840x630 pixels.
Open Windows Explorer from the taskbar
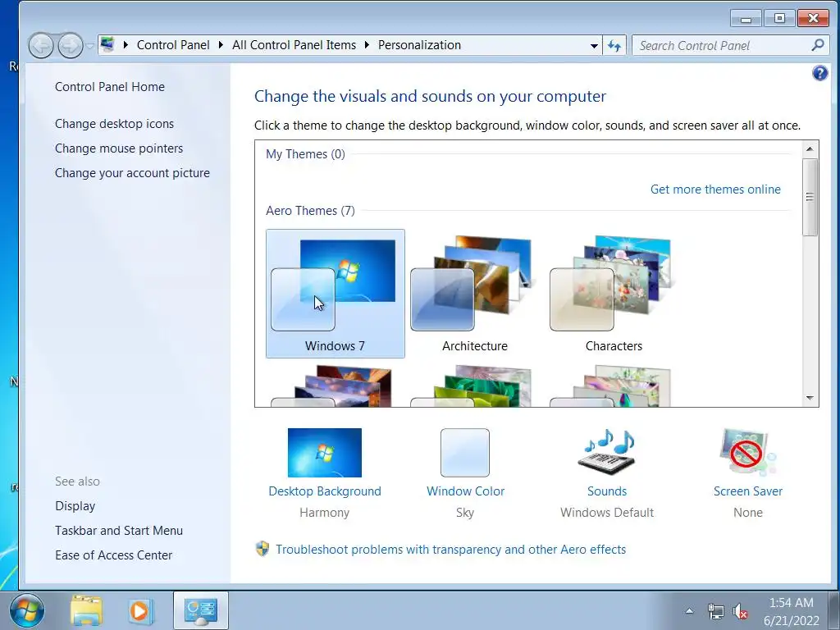click(86, 610)
